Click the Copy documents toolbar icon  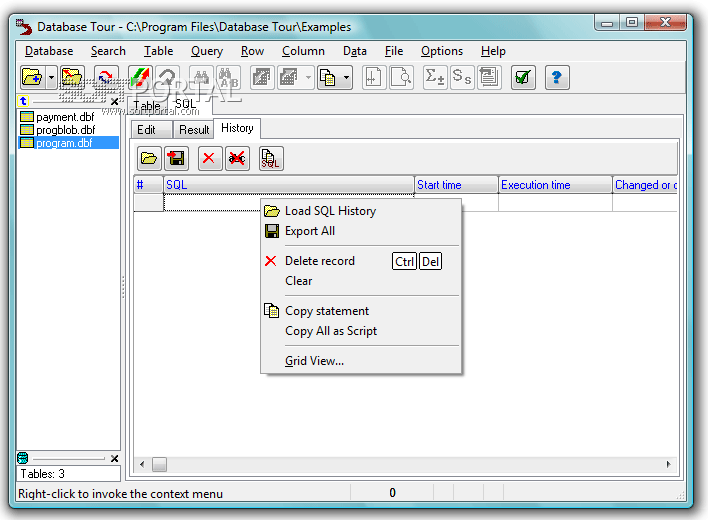point(328,78)
